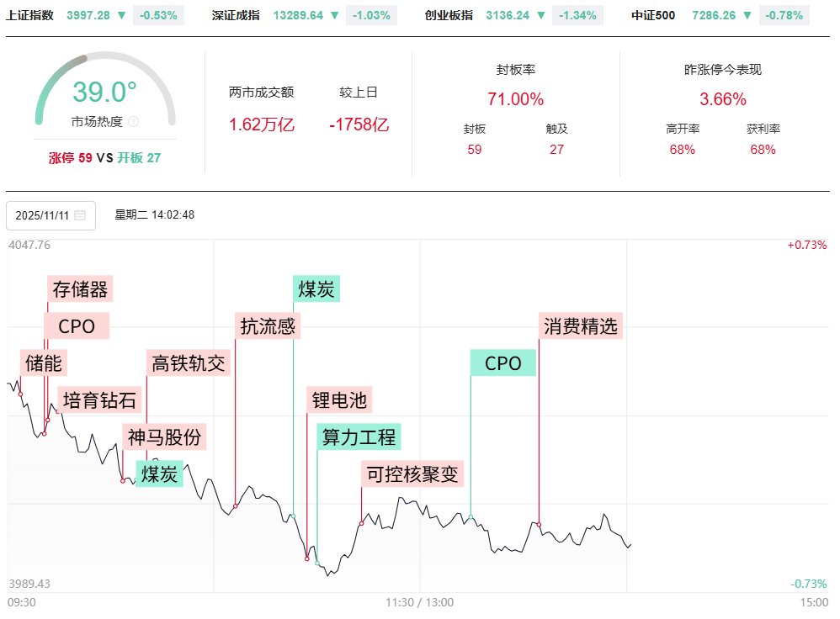Open the calendar icon in the date field
The height and width of the screenshot is (619, 840).
coord(80,215)
